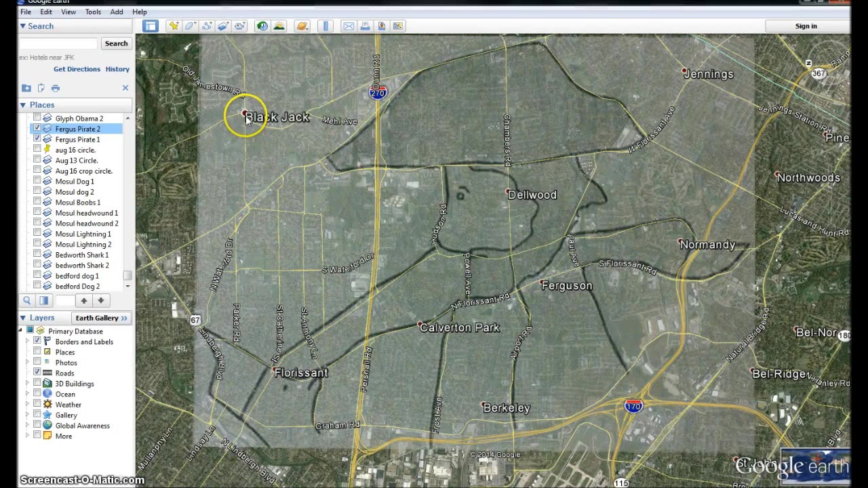Image resolution: width=868 pixels, height=488 pixels.
Task: Click the Places list scrollbar thumb
Action: click(127, 276)
